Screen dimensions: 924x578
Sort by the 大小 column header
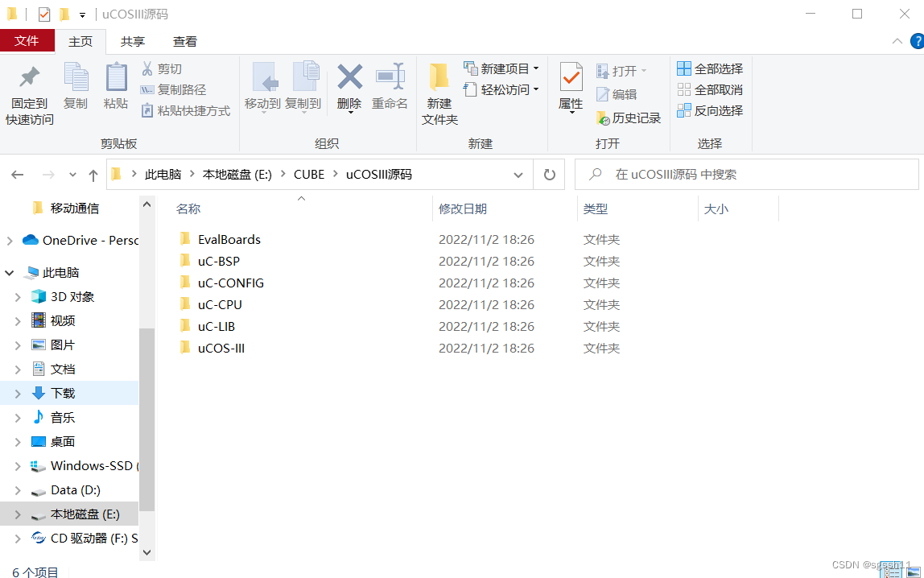tap(716, 208)
